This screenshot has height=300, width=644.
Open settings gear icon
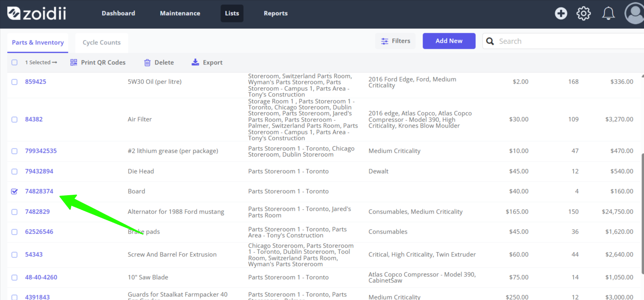[x=584, y=14]
